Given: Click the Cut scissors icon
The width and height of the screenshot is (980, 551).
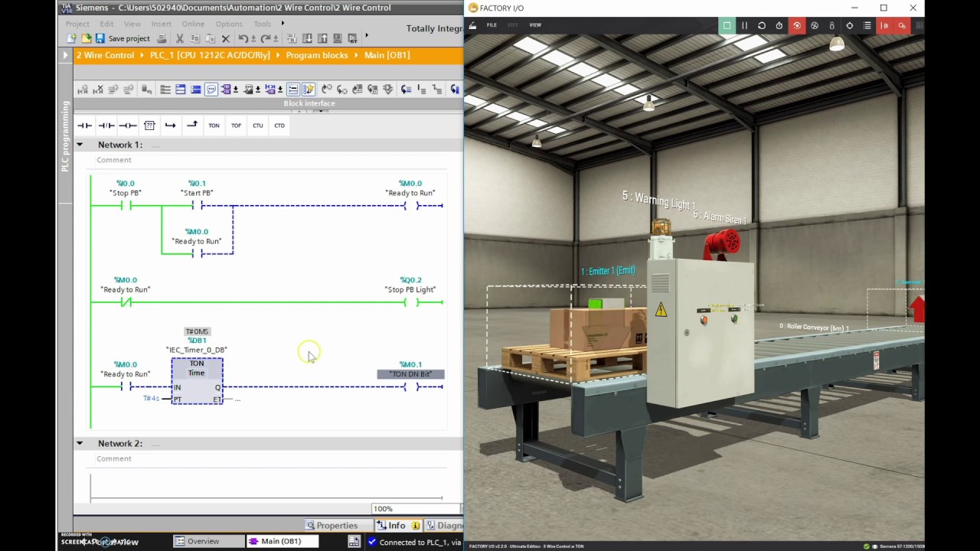Looking at the screenshot, I should [179, 38].
